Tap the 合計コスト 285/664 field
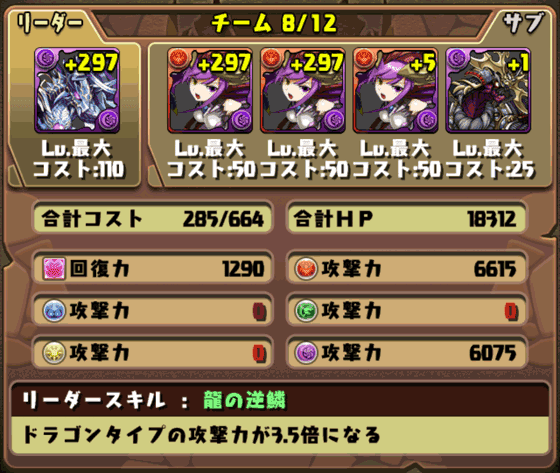Screen dimensions: 560x473 (153, 218)
